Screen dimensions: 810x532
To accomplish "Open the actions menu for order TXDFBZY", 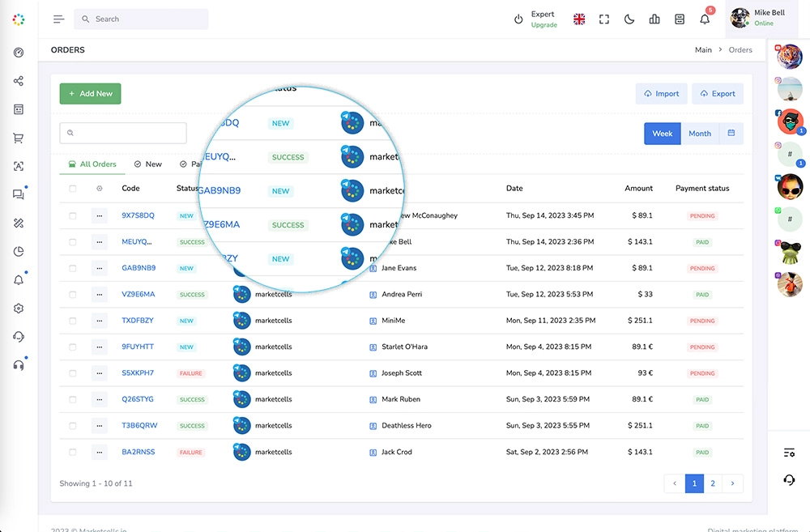I will click(100, 321).
